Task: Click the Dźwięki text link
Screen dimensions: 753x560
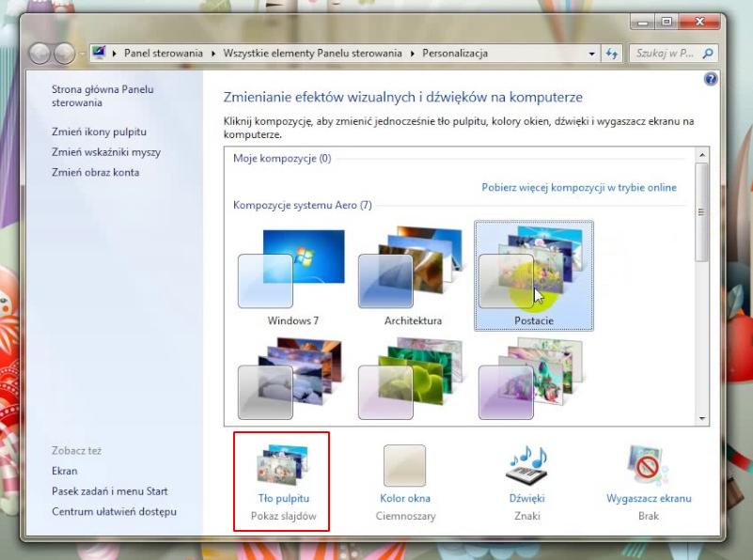Action: pyautogui.click(x=526, y=498)
